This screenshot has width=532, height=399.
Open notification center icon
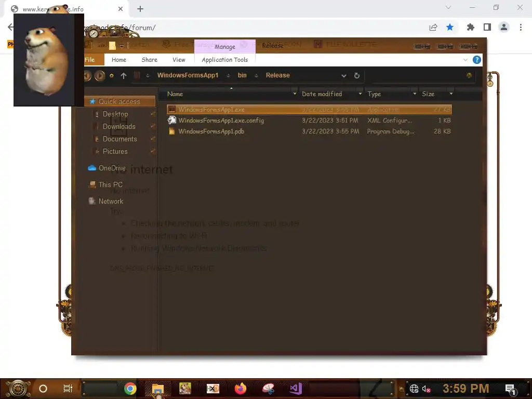tap(510, 390)
